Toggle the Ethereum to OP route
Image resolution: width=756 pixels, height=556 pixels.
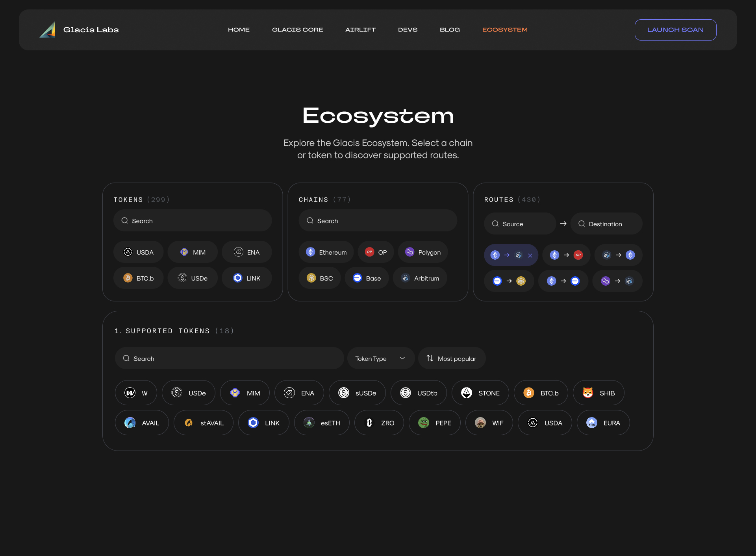(566, 255)
